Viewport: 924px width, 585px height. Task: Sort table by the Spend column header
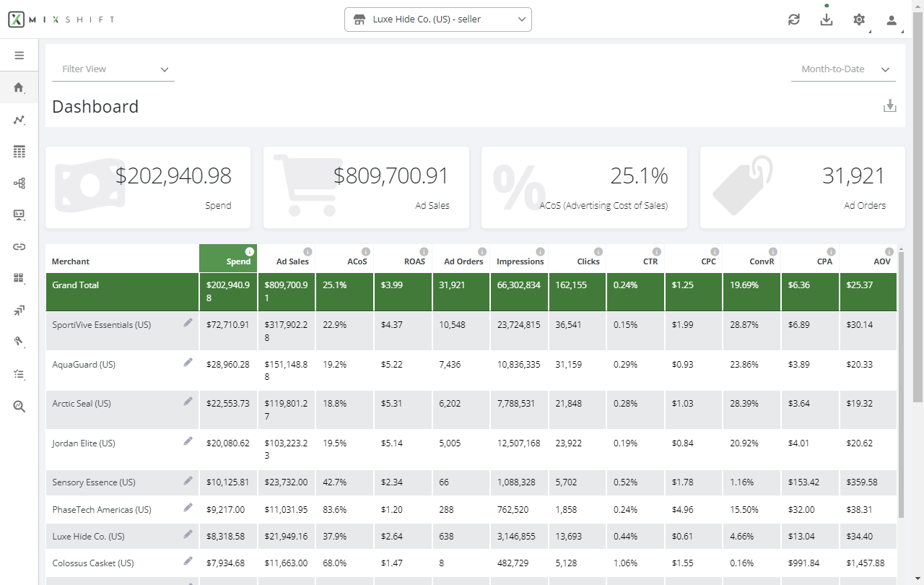[x=238, y=261]
